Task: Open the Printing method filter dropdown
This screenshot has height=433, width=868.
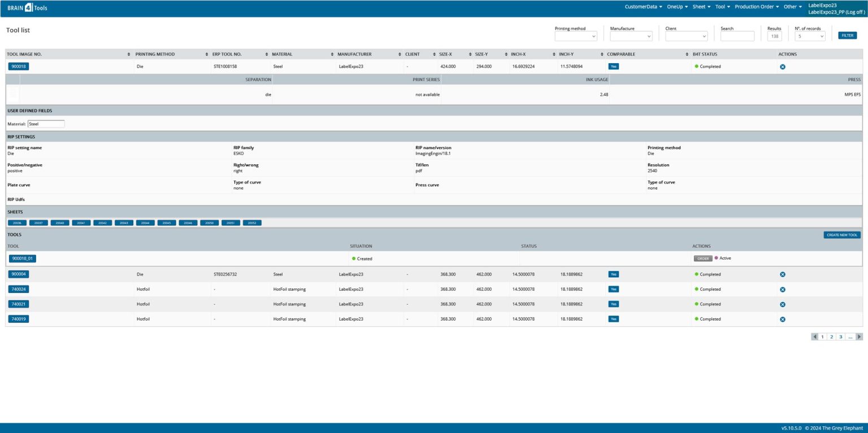Action: tap(576, 36)
